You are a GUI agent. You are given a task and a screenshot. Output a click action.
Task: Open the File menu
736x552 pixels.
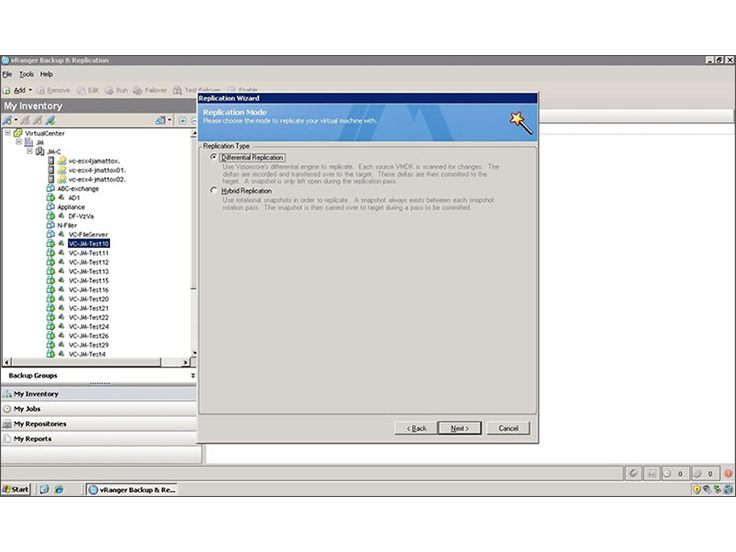7,74
